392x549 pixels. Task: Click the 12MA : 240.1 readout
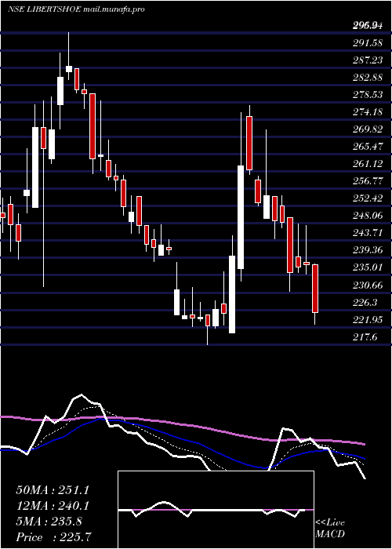pos(52,506)
